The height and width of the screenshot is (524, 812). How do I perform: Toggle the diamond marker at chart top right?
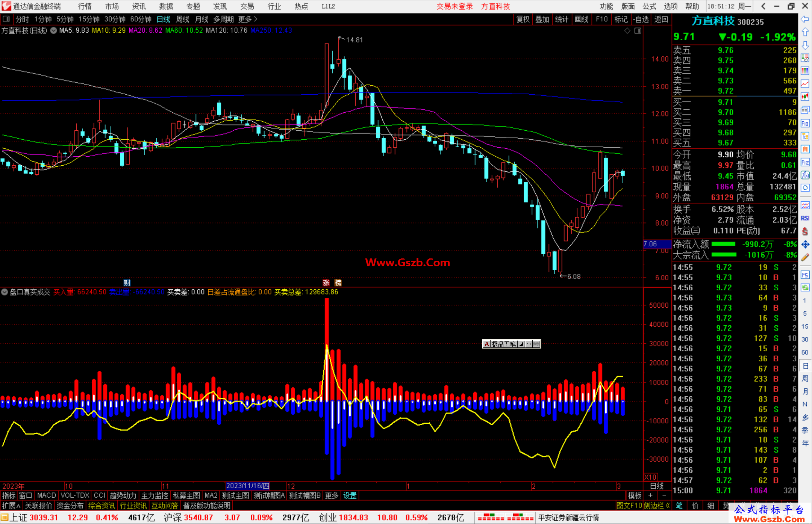(627, 31)
